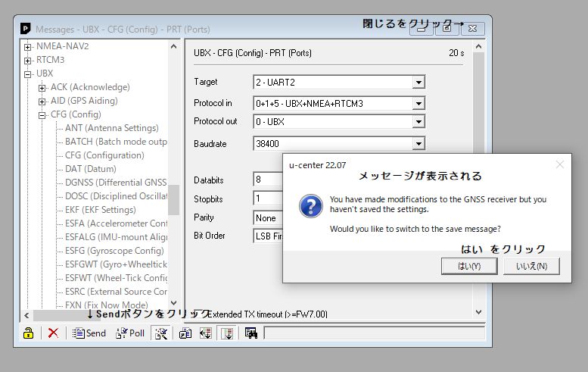
Task: Click the icon with left and down arrows
Action: [x=206, y=333]
